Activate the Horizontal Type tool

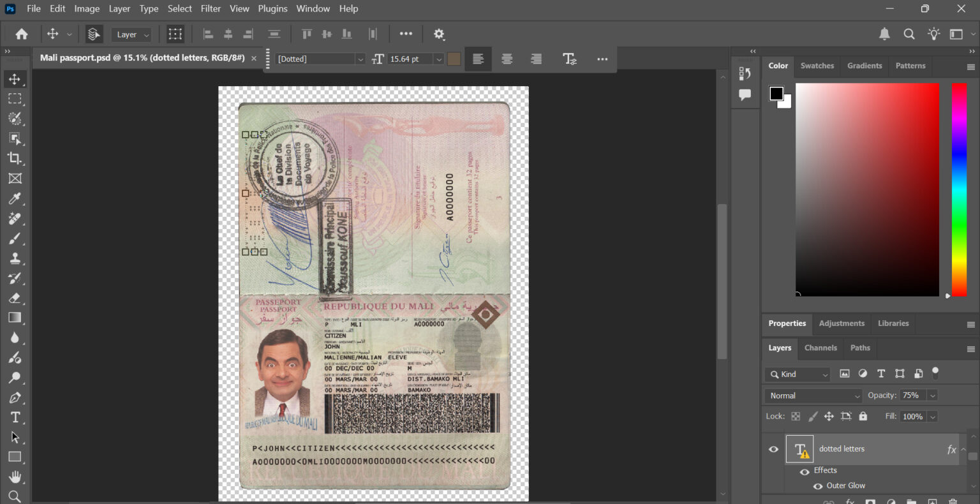(x=15, y=417)
